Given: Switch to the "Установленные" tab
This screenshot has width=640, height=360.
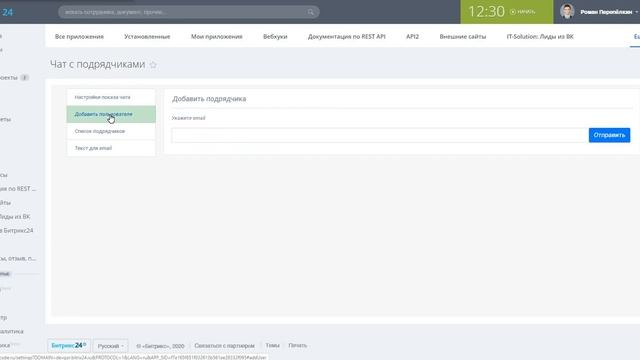Looking at the screenshot, I should point(147,37).
